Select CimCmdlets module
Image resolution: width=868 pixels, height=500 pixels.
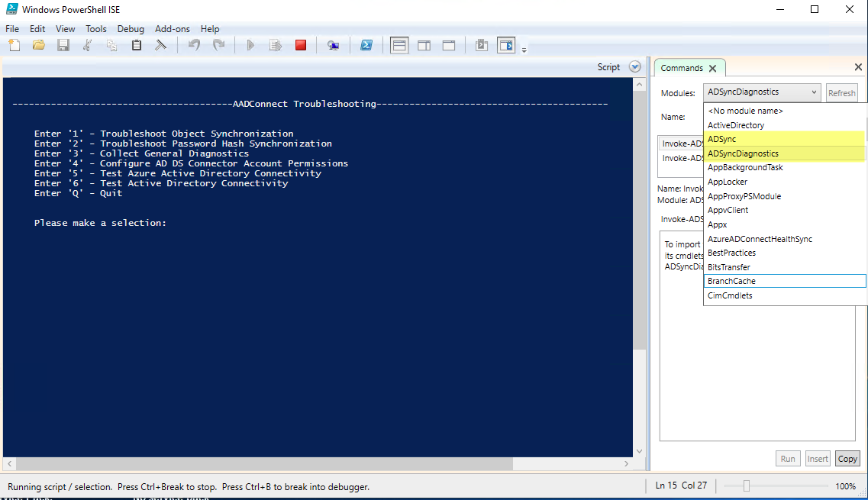785,295
